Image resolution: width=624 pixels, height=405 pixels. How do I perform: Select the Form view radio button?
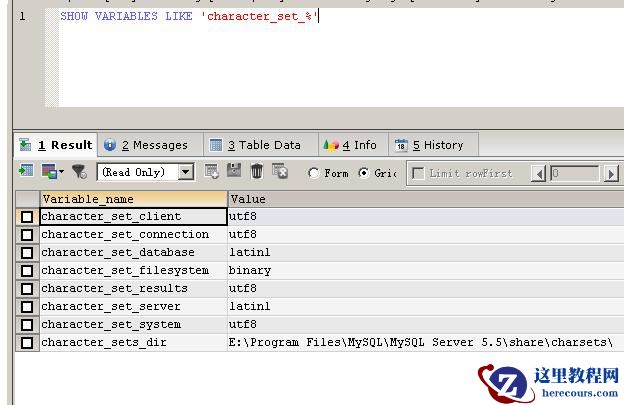click(314, 173)
